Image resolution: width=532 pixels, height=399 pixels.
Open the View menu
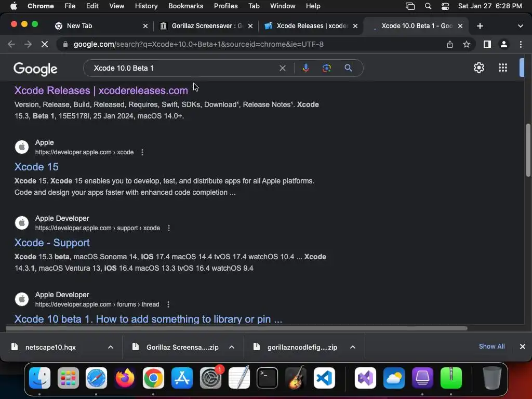click(117, 6)
